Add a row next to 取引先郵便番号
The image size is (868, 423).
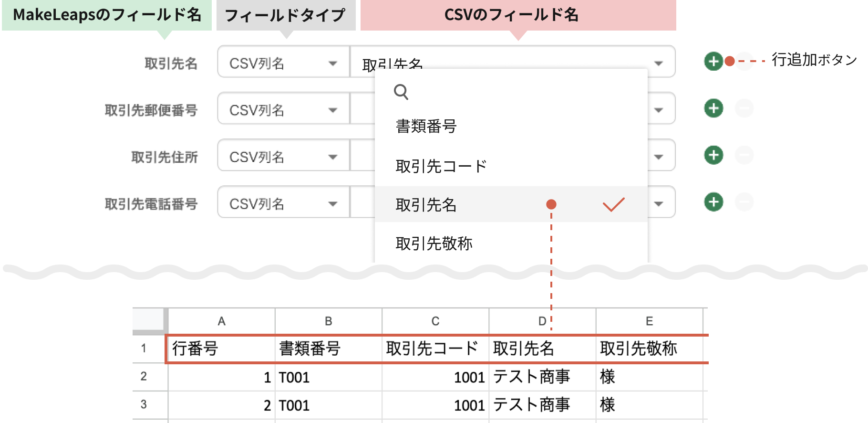coord(713,108)
